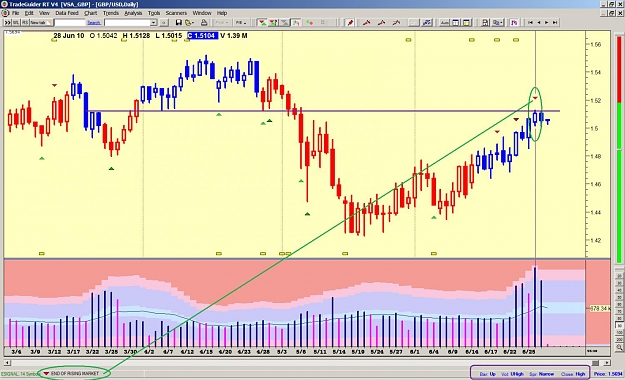Open the Scanners menu
Image resolution: width=625 pixels, height=380 pixels.
pyautogui.click(x=176, y=13)
